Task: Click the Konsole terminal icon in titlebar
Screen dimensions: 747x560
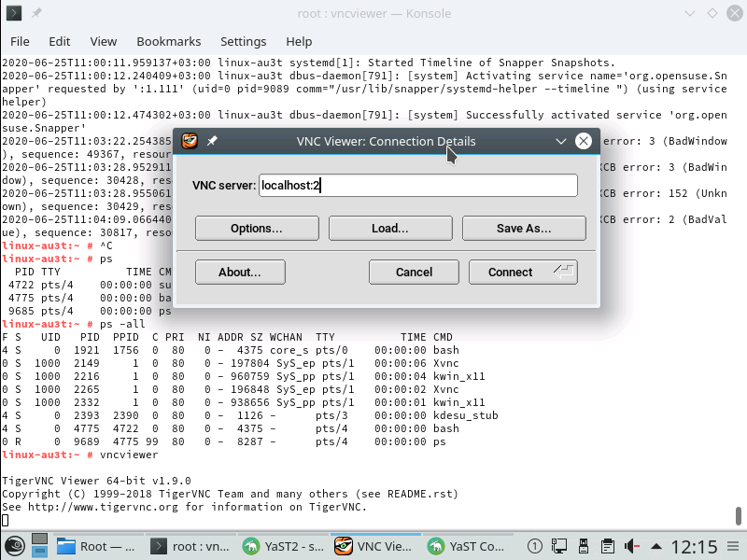Action: 14,13
